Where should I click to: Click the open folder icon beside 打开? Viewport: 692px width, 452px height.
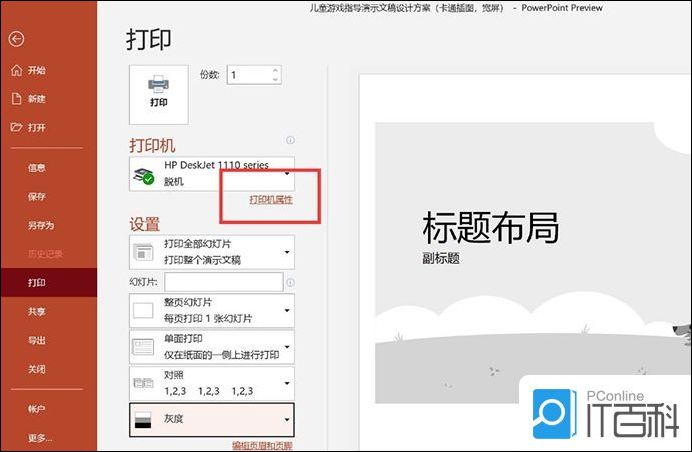[16, 127]
